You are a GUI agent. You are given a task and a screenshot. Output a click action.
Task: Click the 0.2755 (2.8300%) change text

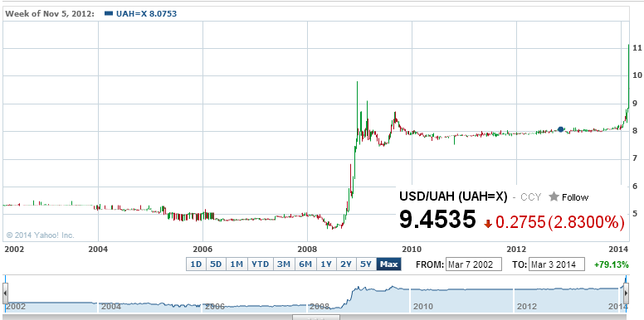560,222
